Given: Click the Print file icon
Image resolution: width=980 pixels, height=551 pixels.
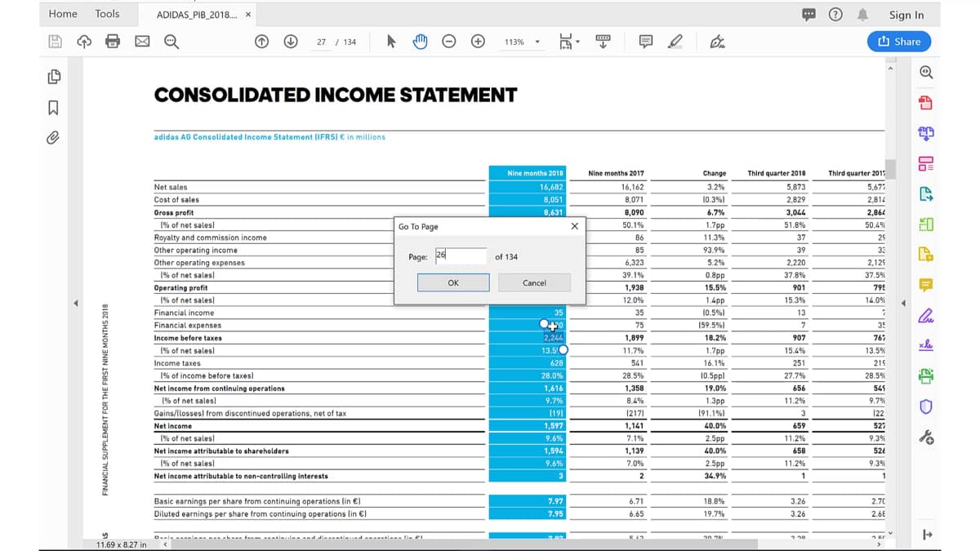Looking at the screenshot, I should point(113,42).
